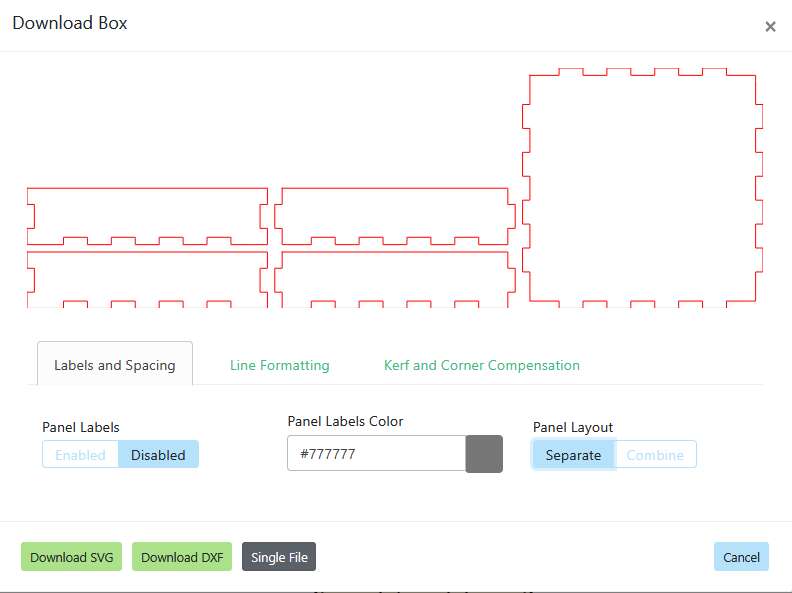Image resolution: width=792 pixels, height=593 pixels.
Task: Click the Panel Labels Color hex field
Action: (376, 453)
